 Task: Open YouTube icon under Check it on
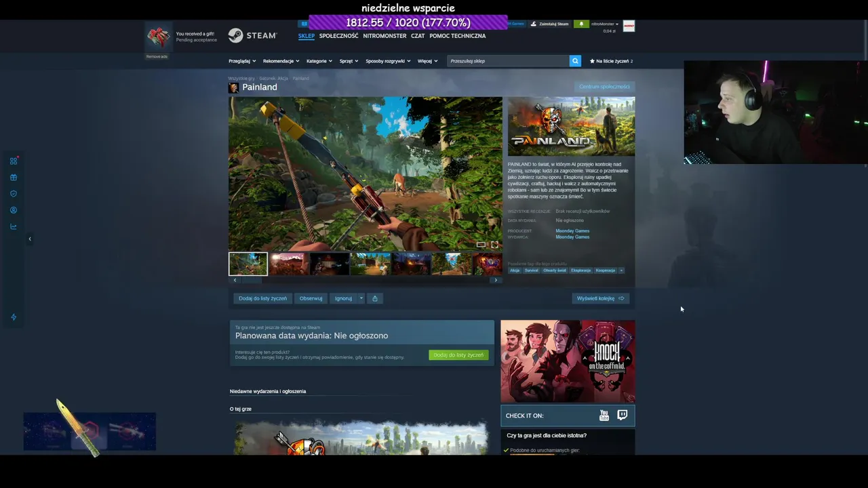[x=604, y=415]
